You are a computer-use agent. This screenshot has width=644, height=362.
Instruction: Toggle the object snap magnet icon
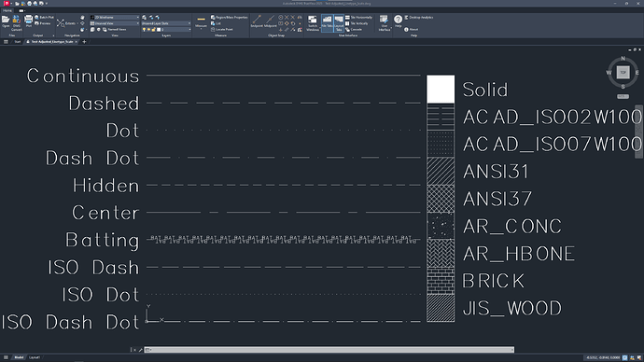click(x=300, y=30)
